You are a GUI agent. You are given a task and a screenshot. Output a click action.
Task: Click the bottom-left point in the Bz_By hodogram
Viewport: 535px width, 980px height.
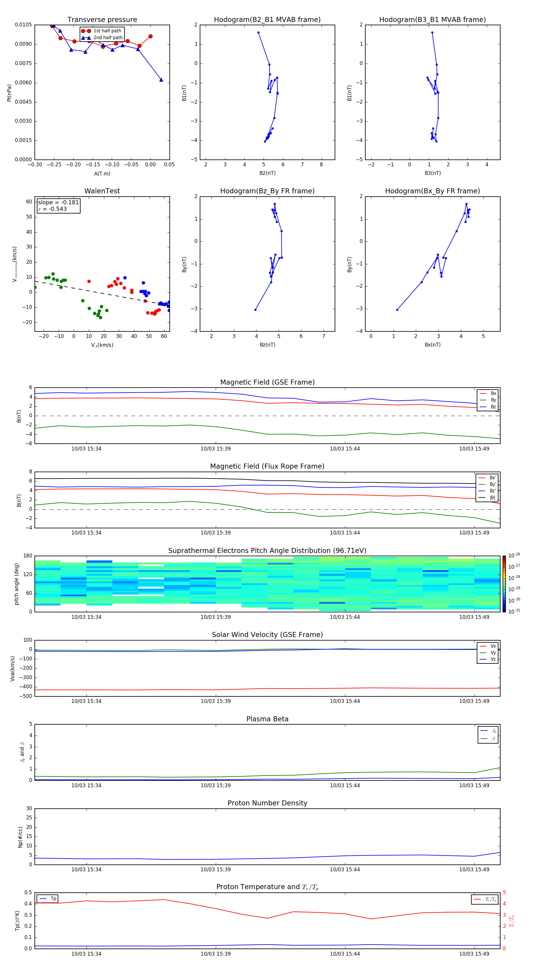coord(255,310)
